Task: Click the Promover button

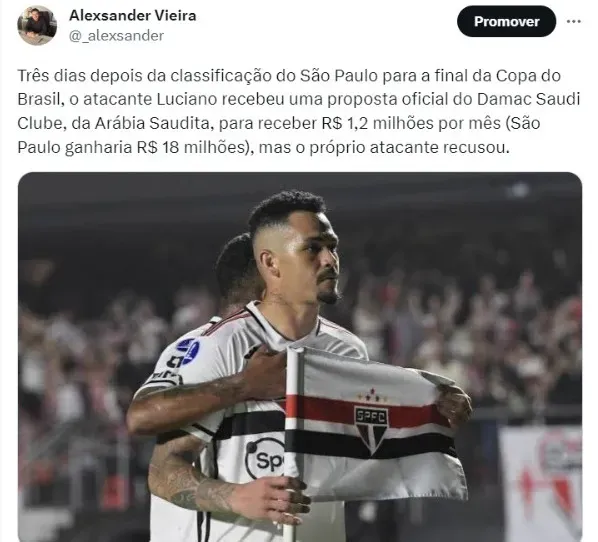Action: 506,21
